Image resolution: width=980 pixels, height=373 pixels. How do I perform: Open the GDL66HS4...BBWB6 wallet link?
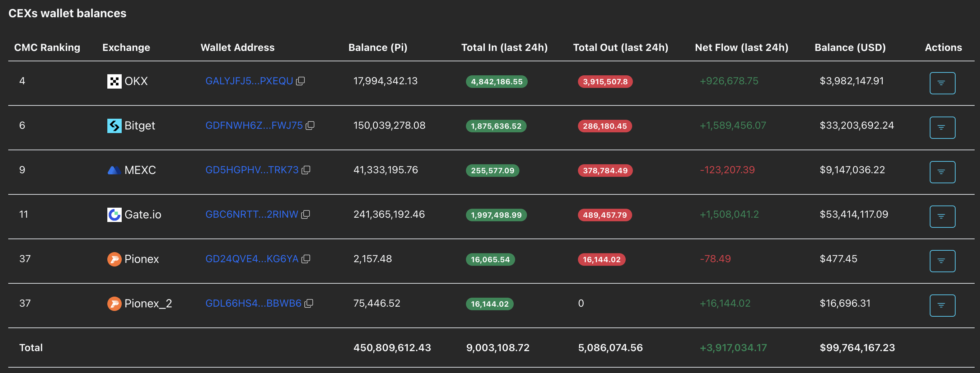coord(253,303)
